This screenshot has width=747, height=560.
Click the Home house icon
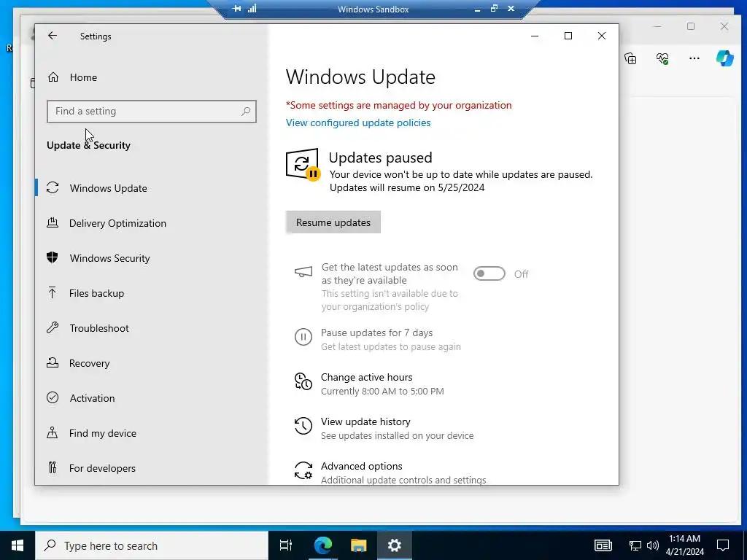click(53, 77)
